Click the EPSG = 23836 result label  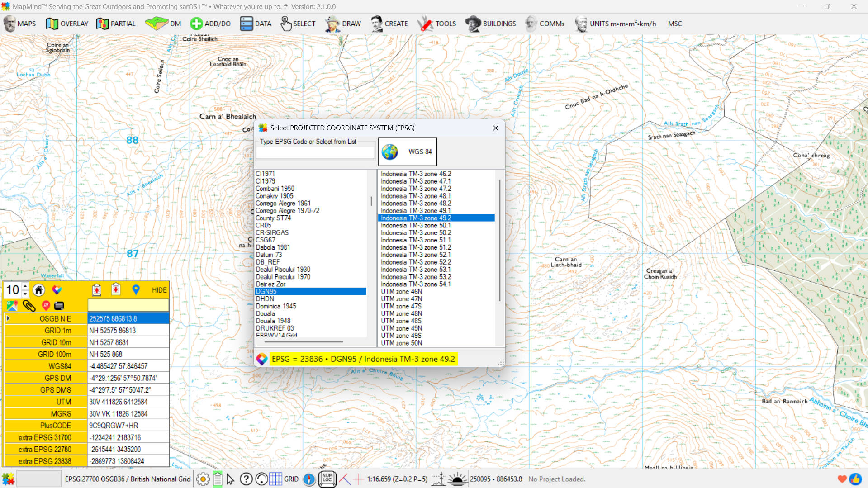tap(363, 359)
